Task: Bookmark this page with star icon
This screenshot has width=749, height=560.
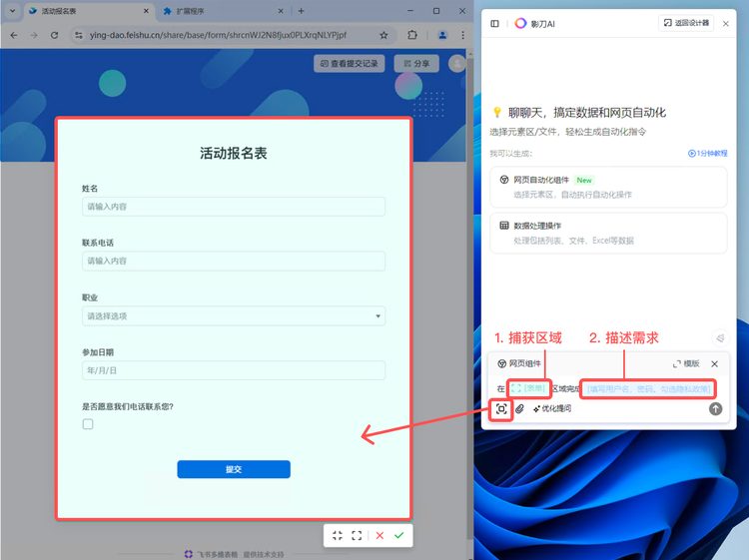Action: (x=383, y=35)
